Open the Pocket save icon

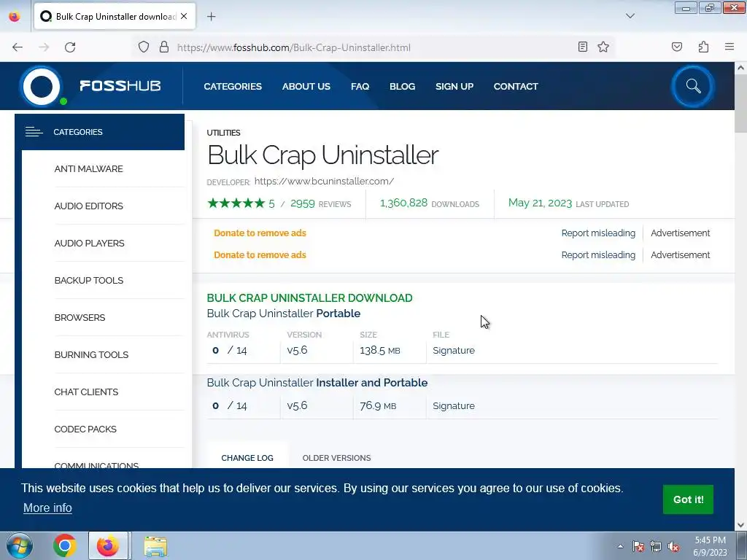tap(677, 47)
